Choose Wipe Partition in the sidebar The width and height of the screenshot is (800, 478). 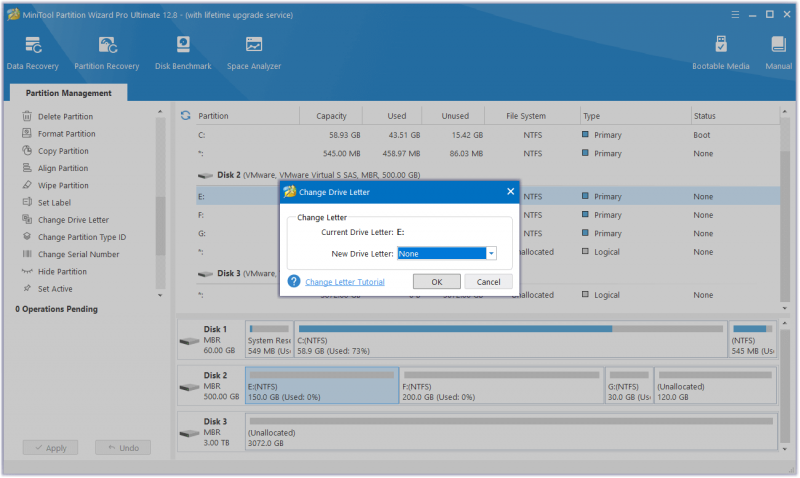(63, 185)
